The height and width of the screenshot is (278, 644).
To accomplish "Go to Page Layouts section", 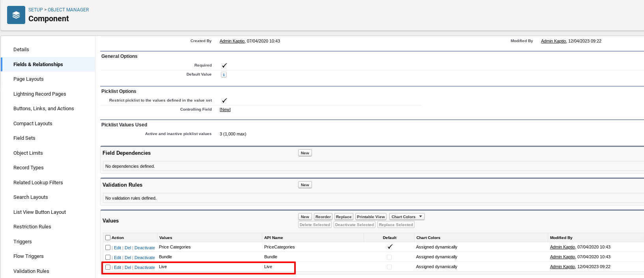I will 28,79.
